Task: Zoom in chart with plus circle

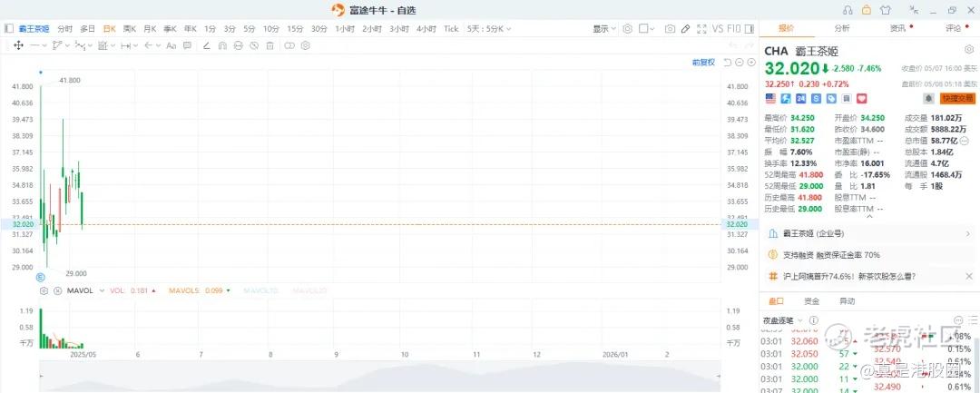Action: tap(751, 63)
